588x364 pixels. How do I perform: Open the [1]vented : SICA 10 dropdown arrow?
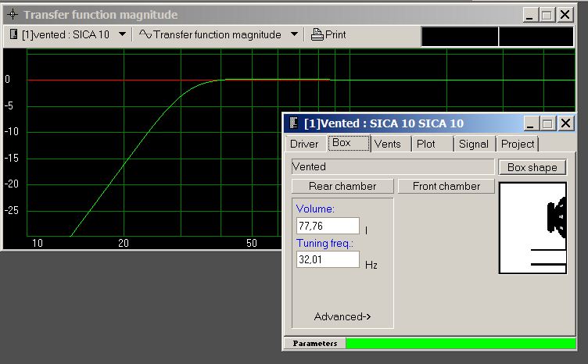point(122,34)
